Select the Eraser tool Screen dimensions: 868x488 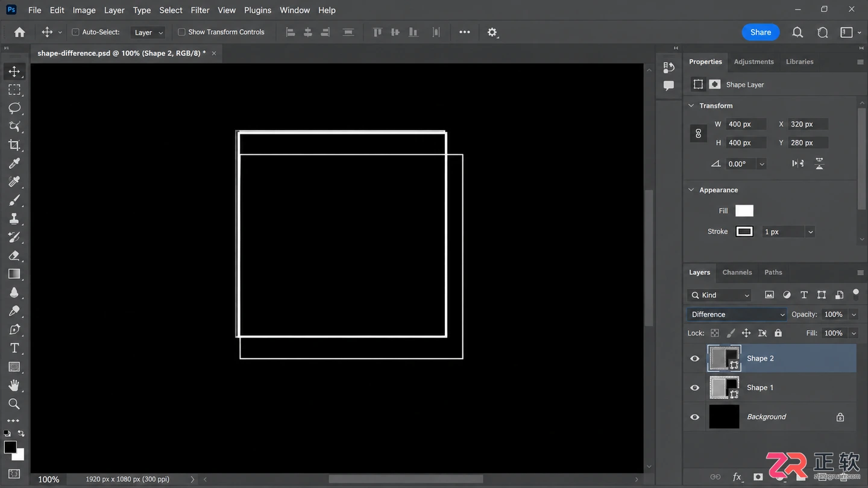(14, 255)
